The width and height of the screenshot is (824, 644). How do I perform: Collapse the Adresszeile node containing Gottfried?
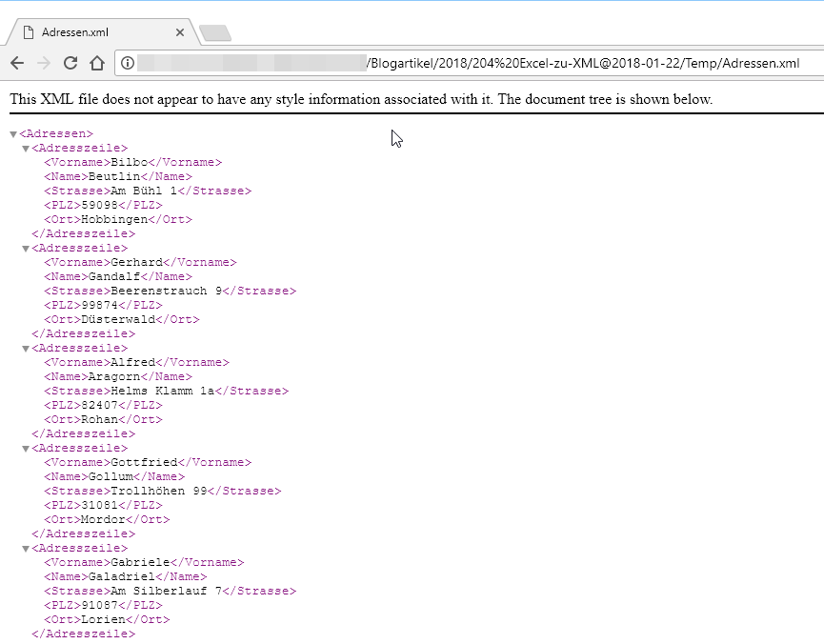tap(26, 449)
